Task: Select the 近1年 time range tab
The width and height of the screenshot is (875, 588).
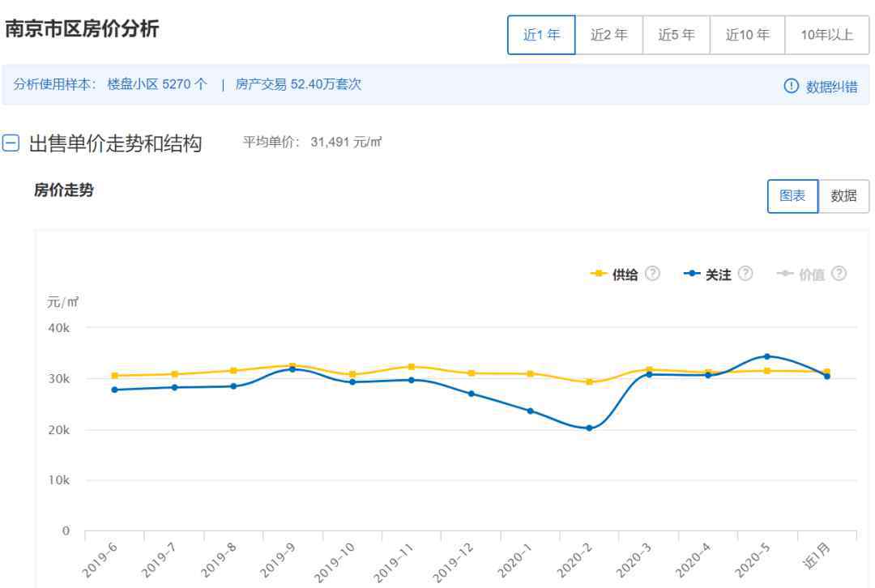Action: (x=540, y=35)
